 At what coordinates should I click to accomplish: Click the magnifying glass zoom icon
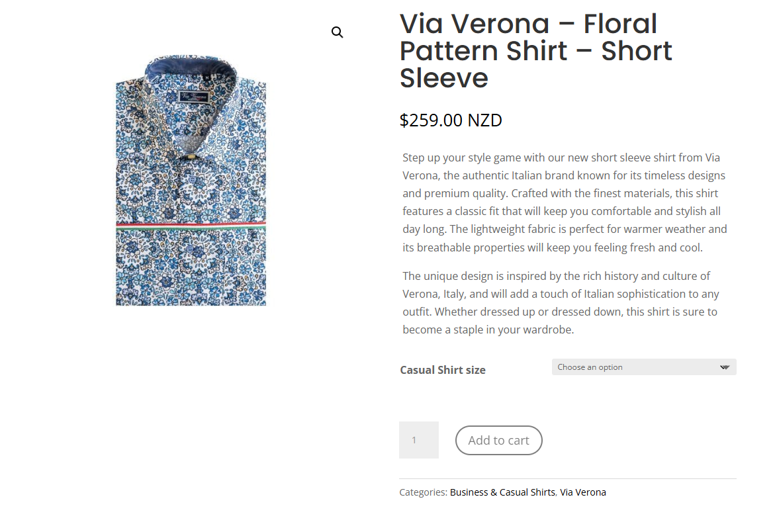tap(338, 32)
